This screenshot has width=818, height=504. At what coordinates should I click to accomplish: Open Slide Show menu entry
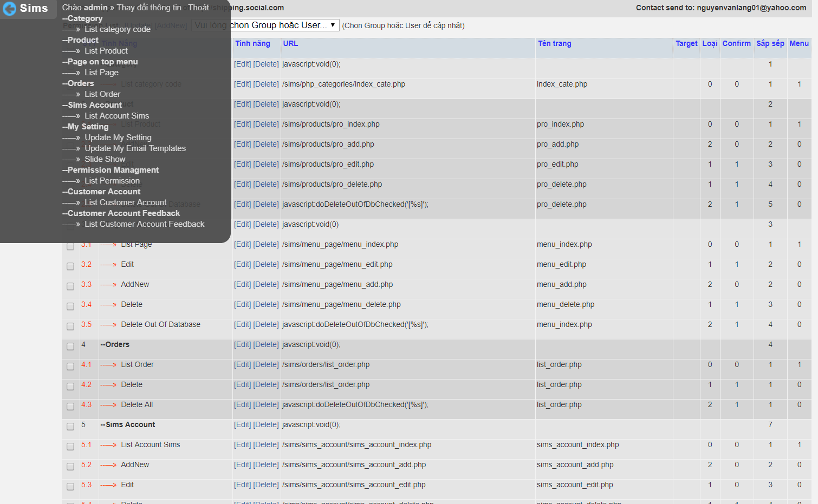(x=105, y=159)
